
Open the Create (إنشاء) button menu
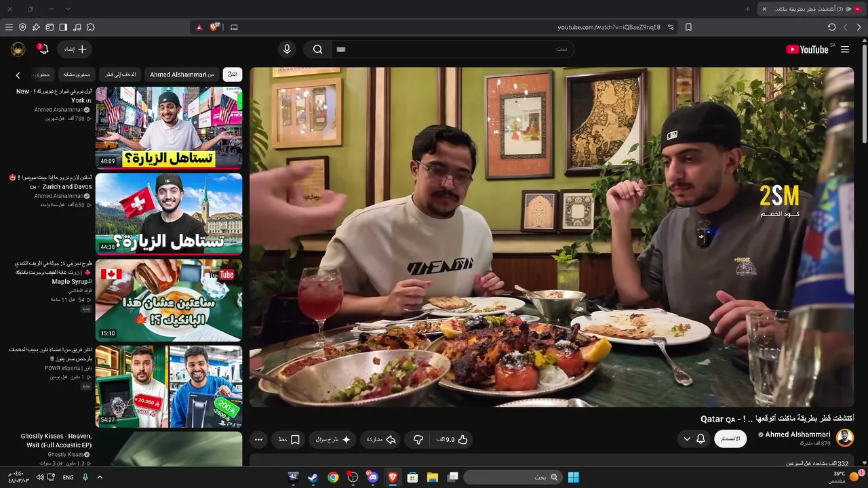coord(76,49)
